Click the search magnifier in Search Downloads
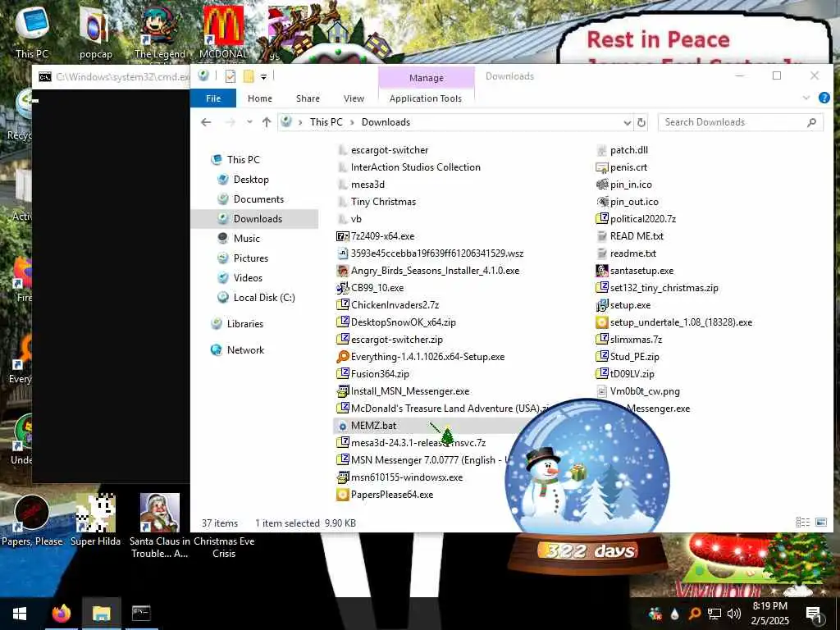840x630 pixels. pyautogui.click(x=811, y=122)
